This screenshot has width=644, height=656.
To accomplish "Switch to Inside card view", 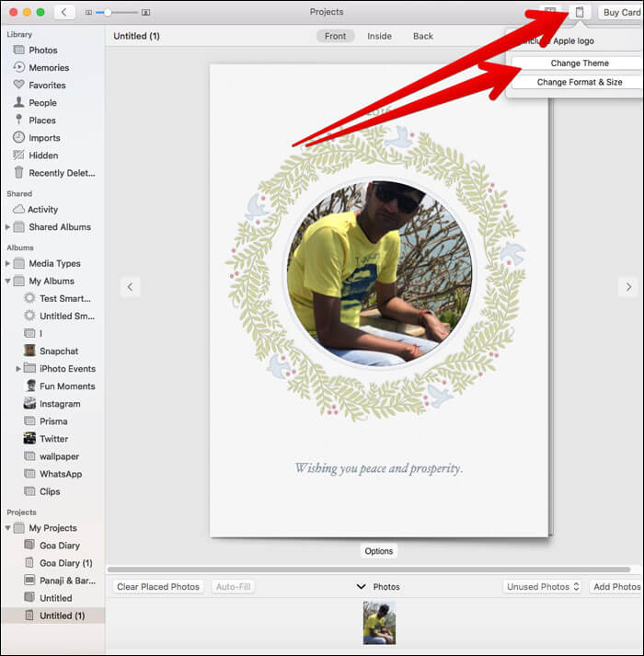I will [x=379, y=36].
